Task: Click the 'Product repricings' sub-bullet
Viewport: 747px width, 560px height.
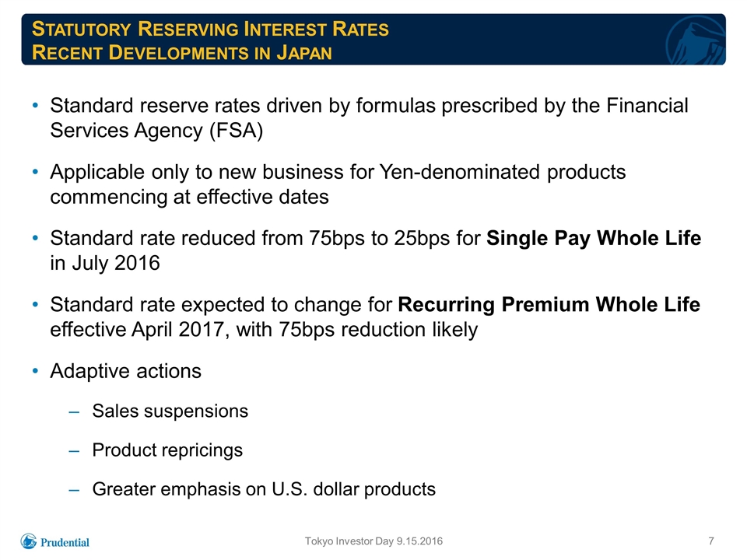Action: click(x=167, y=450)
